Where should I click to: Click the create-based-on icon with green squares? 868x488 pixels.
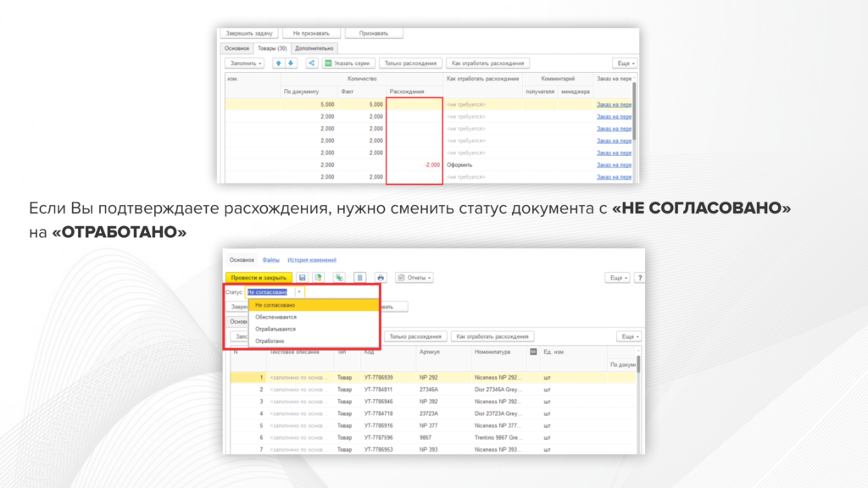point(339,278)
